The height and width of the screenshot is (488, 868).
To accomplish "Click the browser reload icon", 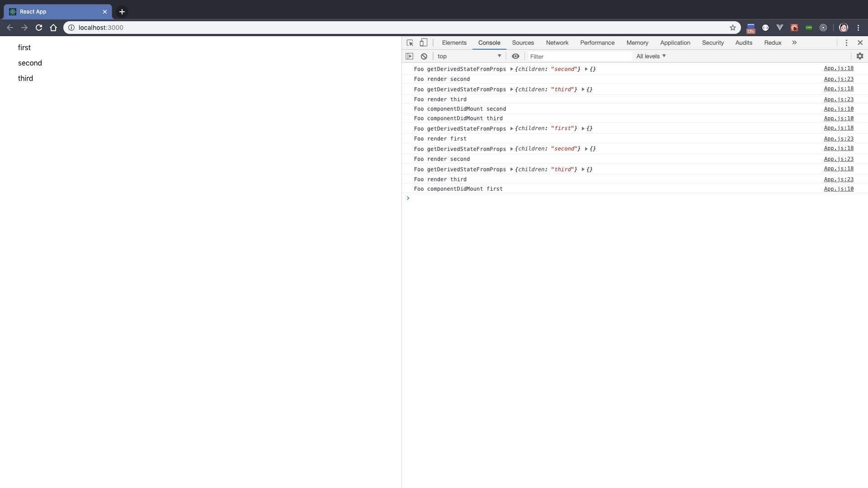I will (39, 28).
